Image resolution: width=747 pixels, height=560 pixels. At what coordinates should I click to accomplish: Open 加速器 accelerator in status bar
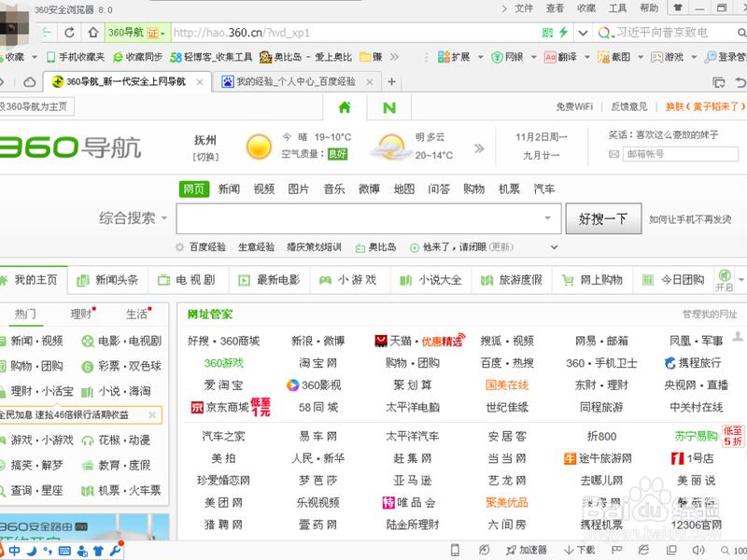click(527, 550)
